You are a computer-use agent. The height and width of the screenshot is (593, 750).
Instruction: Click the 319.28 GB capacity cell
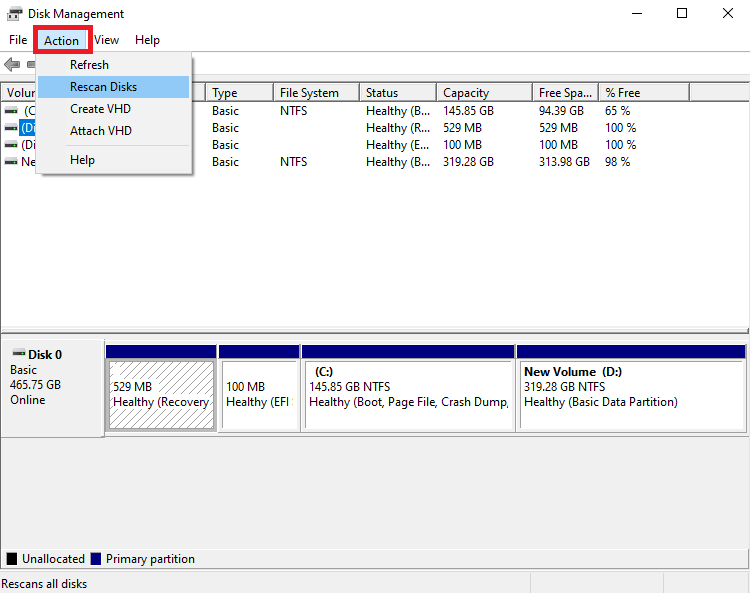[468, 162]
